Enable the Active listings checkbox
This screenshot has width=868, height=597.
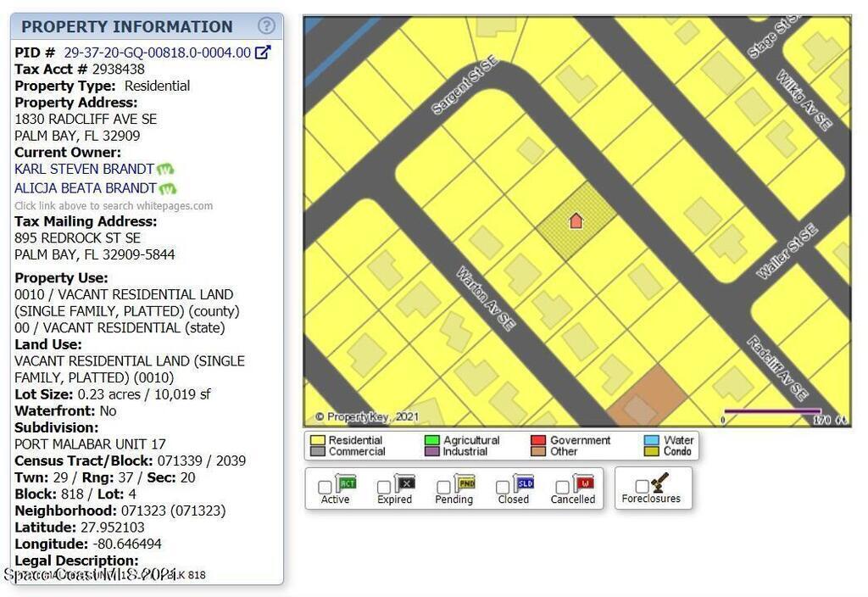tap(325, 487)
